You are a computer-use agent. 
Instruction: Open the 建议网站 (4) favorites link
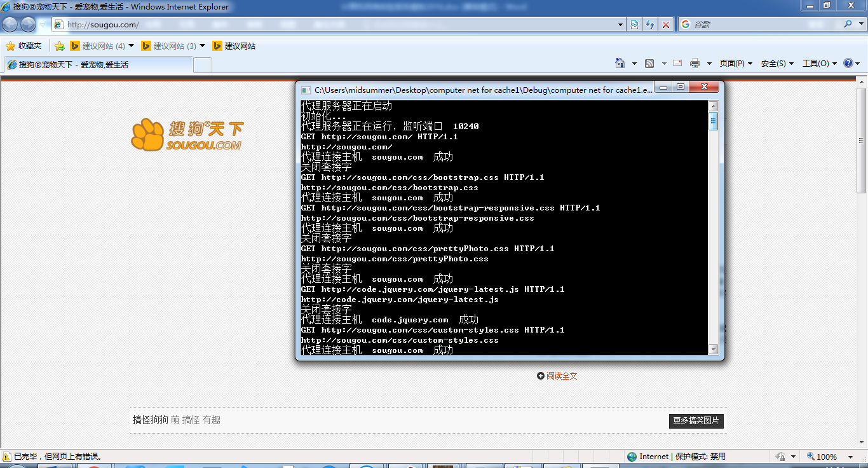click(x=97, y=46)
